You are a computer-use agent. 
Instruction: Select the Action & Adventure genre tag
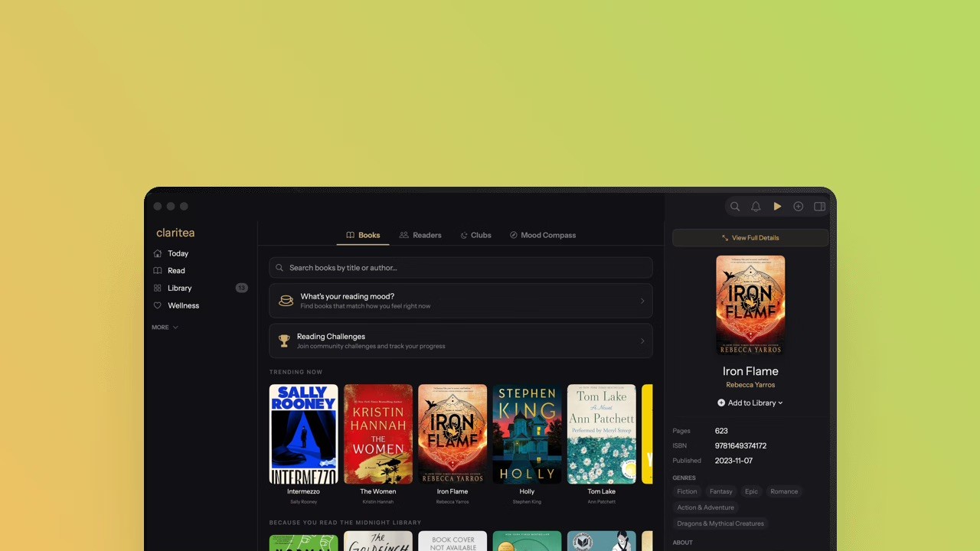[x=705, y=507]
